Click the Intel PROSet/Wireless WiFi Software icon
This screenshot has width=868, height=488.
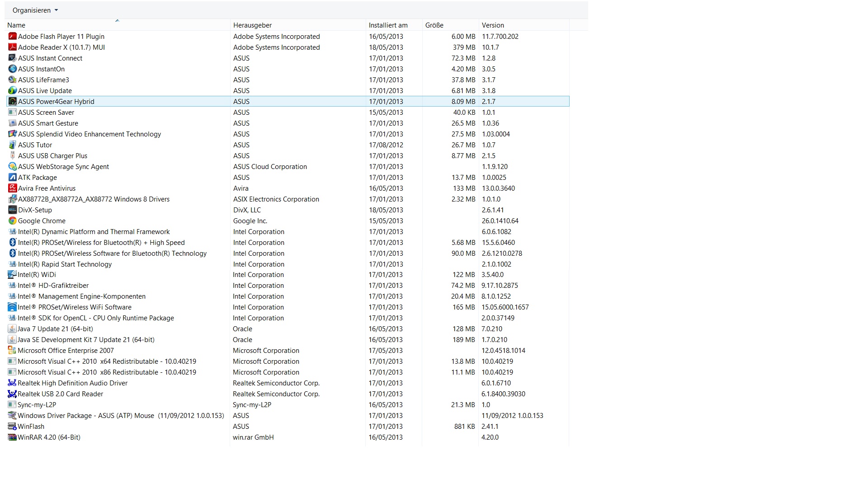coord(12,307)
